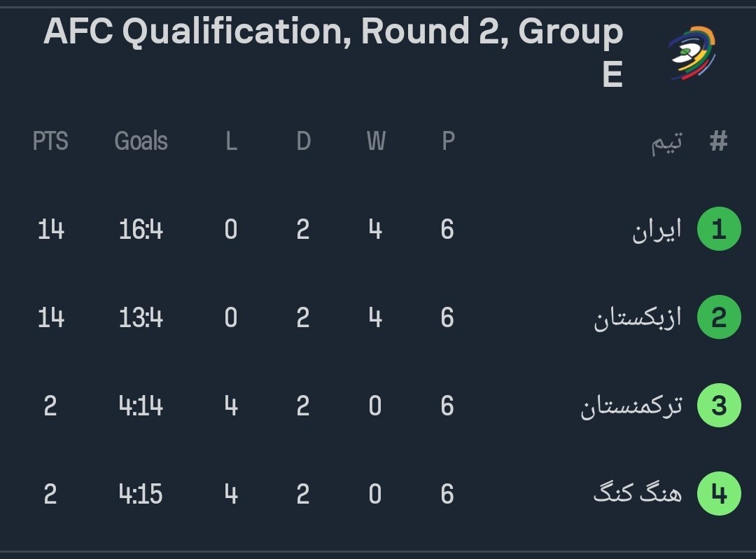
Task: Open the ترکمنستان team page
Action: [x=631, y=406]
